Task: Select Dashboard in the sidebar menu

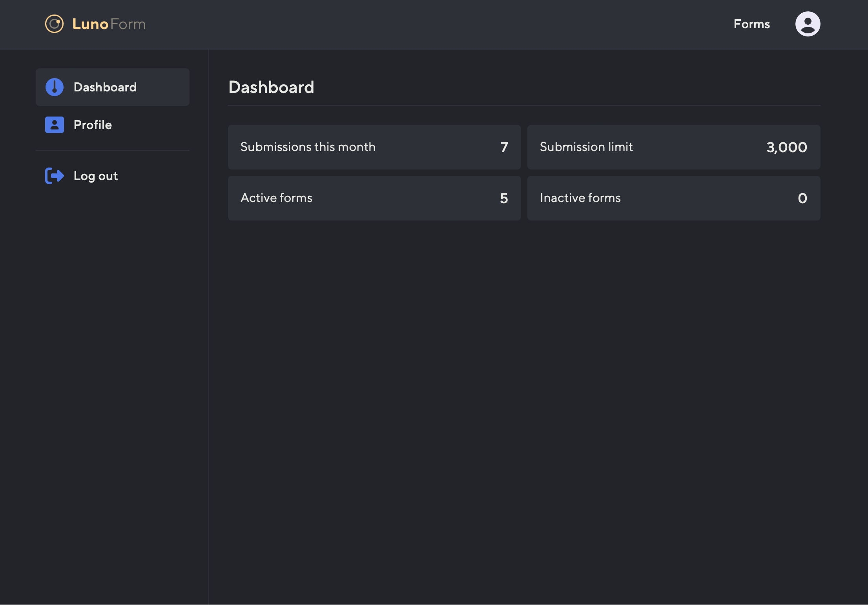Action: click(105, 87)
